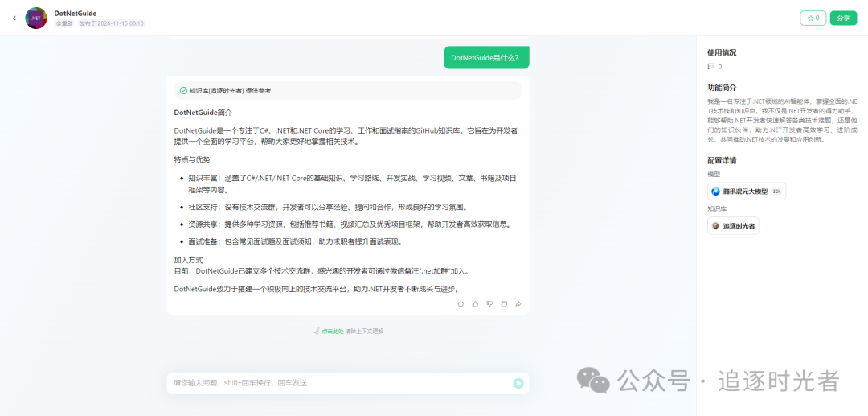Open the DotNetGuide .NET avatar
This screenshot has width=868, height=416.
[36, 19]
